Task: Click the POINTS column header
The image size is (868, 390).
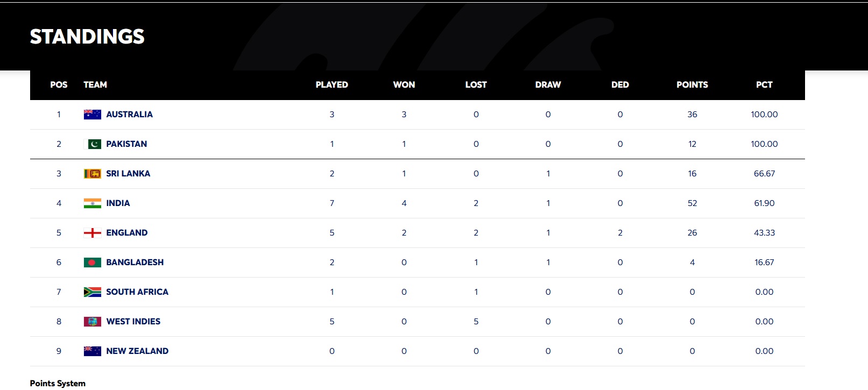Action: pyautogui.click(x=692, y=85)
